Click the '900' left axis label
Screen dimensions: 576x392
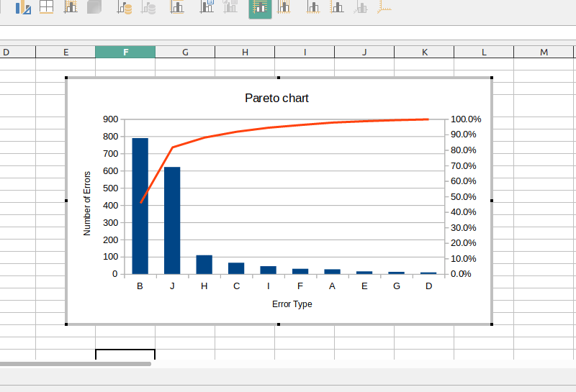click(x=111, y=119)
